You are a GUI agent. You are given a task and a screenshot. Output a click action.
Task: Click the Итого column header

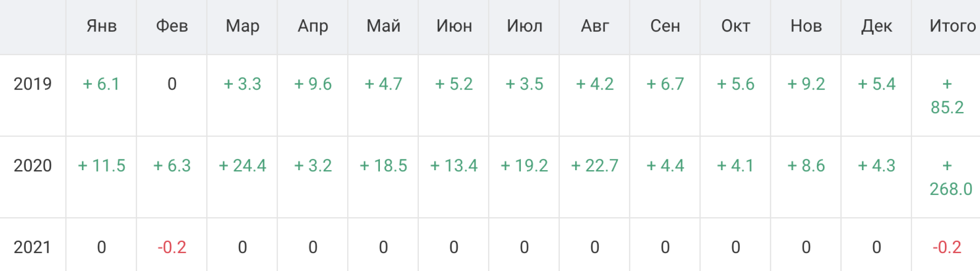coord(952,26)
